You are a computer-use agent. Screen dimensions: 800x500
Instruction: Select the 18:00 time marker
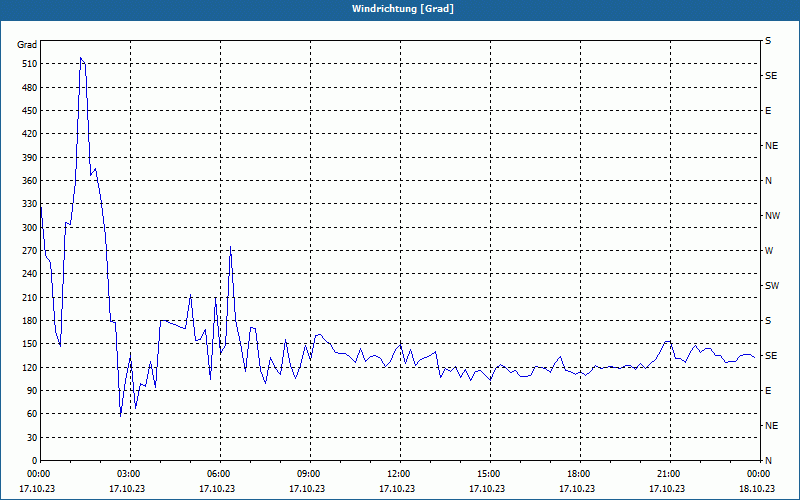click(x=578, y=474)
